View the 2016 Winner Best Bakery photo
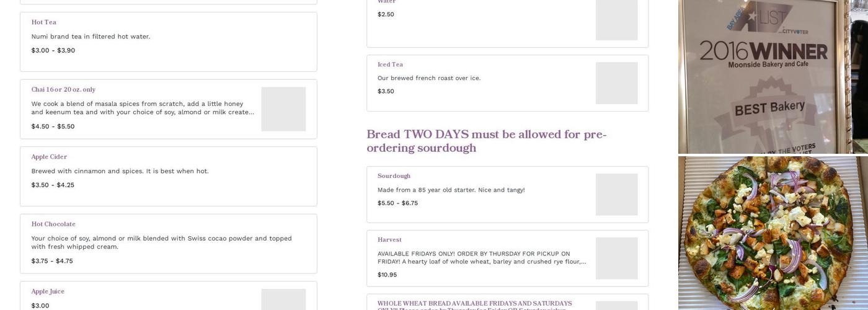Viewport: 868px width, 310px height. pyautogui.click(x=773, y=76)
